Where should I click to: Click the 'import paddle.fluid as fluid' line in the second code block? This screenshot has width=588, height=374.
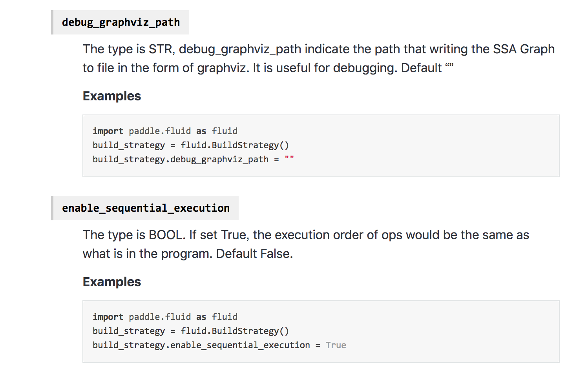coord(165,317)
